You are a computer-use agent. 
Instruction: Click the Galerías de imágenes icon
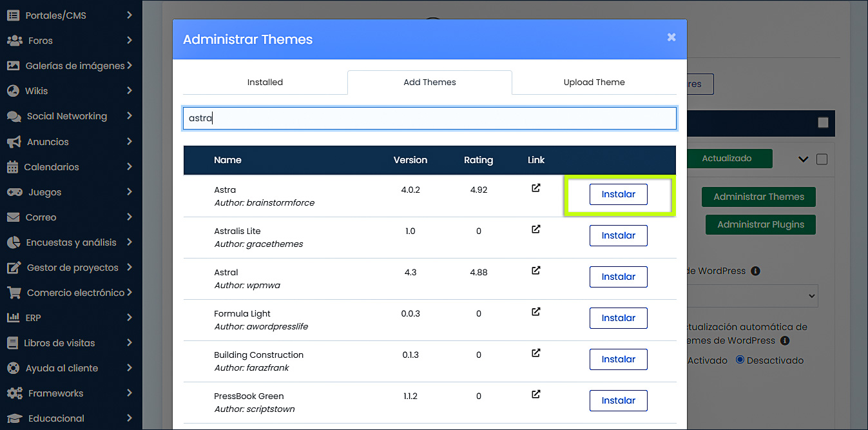click(13, 65)
